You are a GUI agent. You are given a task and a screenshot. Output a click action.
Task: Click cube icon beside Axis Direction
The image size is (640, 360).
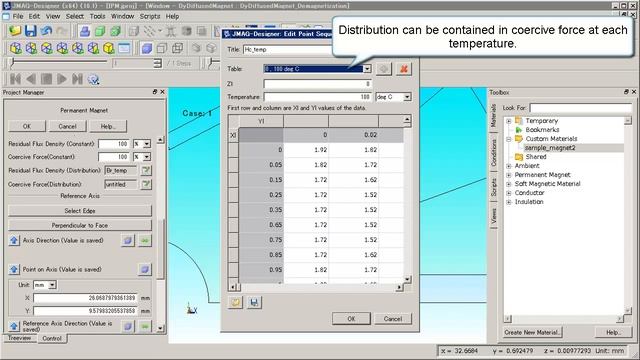click(x=128, y=240)
